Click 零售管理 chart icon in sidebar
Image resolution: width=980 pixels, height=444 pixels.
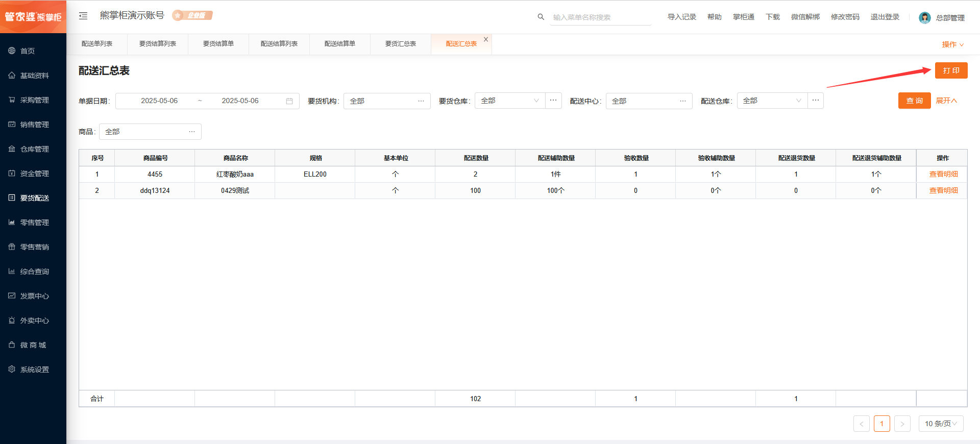12,222
